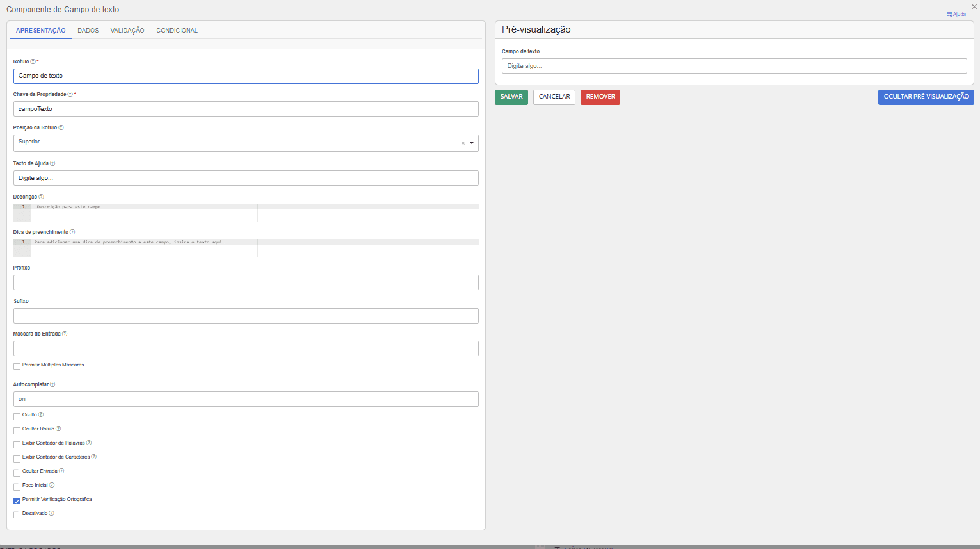Image resolution: width=980 pixels, height=549 pixels.
Task: Go to the Condicional tab
Action: pyautogui.click(x=177, y=31)
